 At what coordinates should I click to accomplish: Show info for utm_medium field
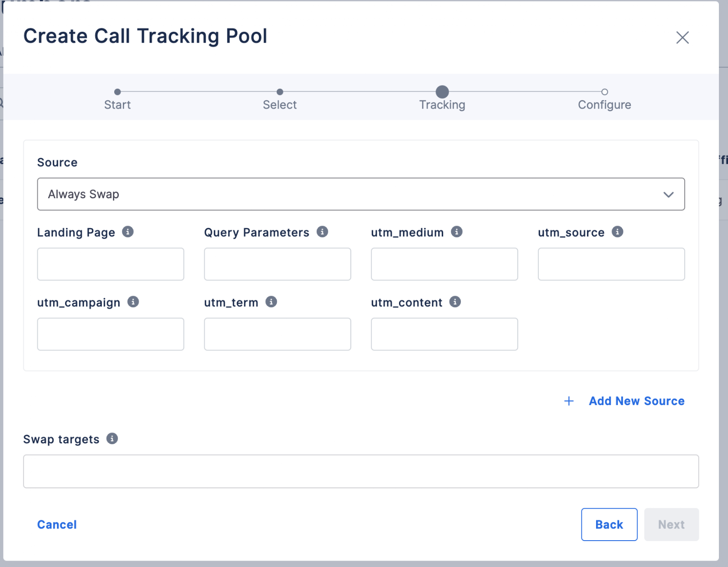[x=457, y=232]
